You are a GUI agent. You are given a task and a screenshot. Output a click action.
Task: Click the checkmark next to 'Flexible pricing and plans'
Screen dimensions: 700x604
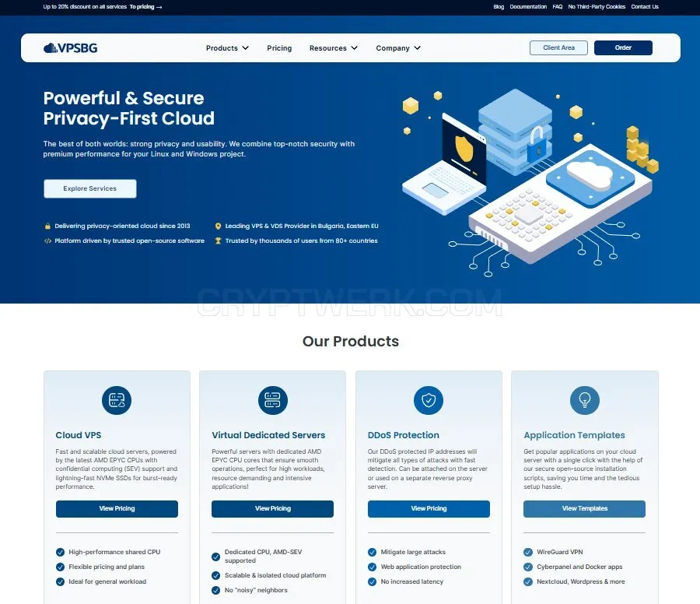coord(60,567)
